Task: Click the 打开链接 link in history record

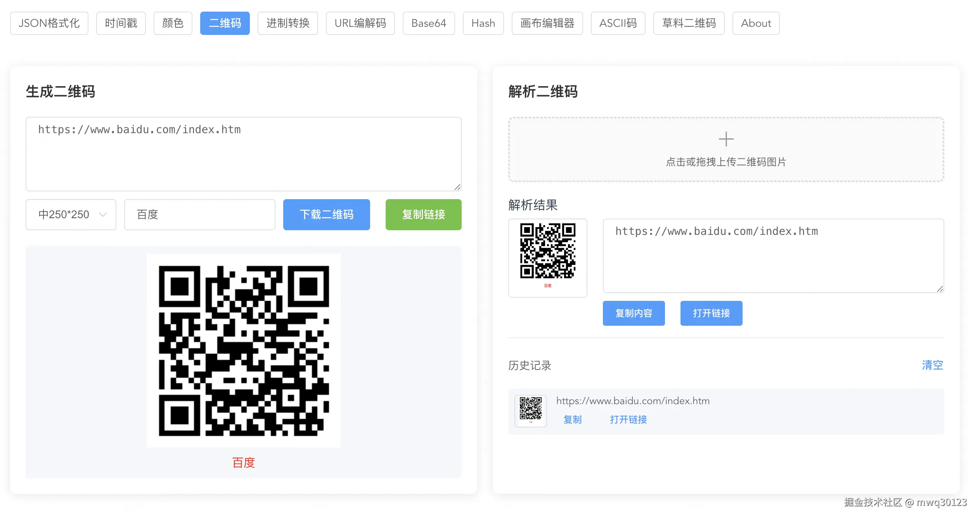Action: point(629,420)
